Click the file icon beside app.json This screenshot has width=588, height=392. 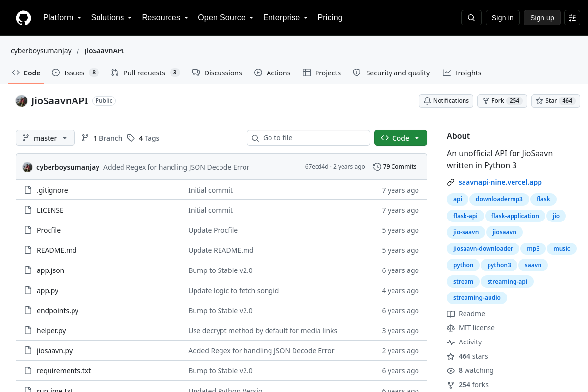[28, 270]
